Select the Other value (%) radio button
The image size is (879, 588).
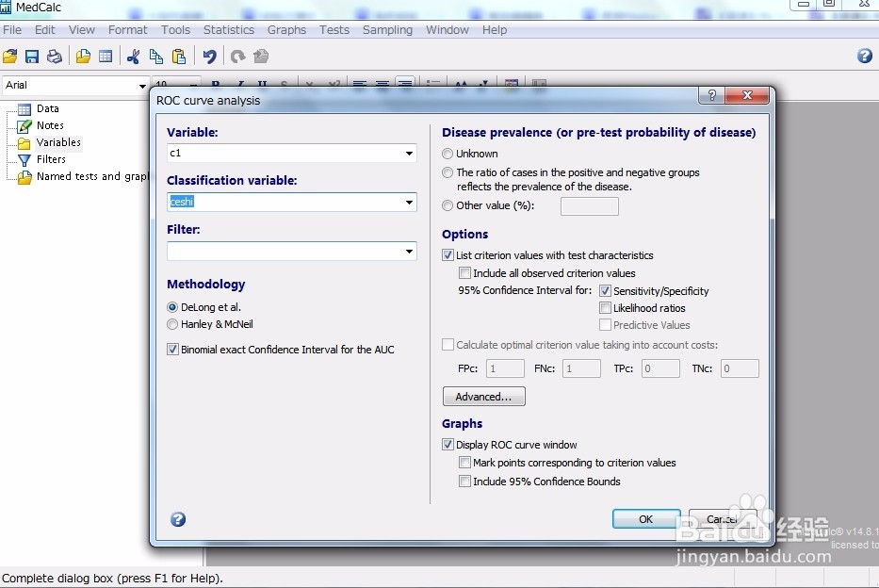click(x=448, y=205)
